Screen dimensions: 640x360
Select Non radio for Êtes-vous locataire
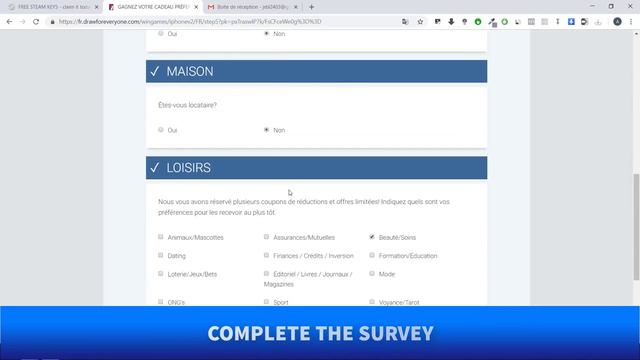266,130
